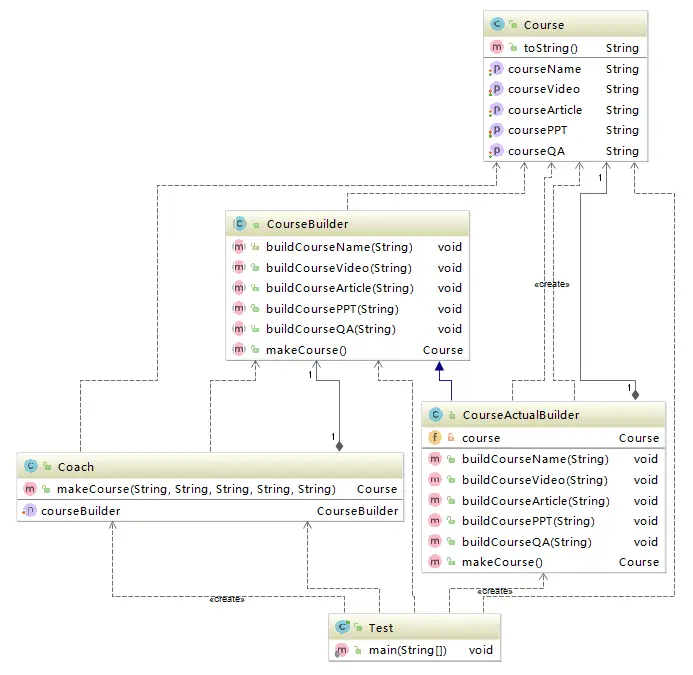Click the class icon of Coach
The image size is (693, 675).
click(x=30, y=466)
